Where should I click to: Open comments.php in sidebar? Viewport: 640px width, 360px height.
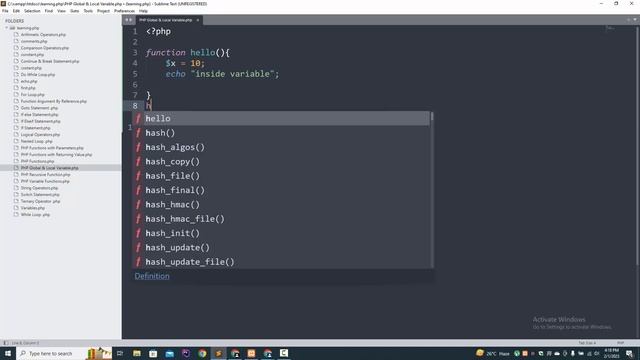pos(34,41)
